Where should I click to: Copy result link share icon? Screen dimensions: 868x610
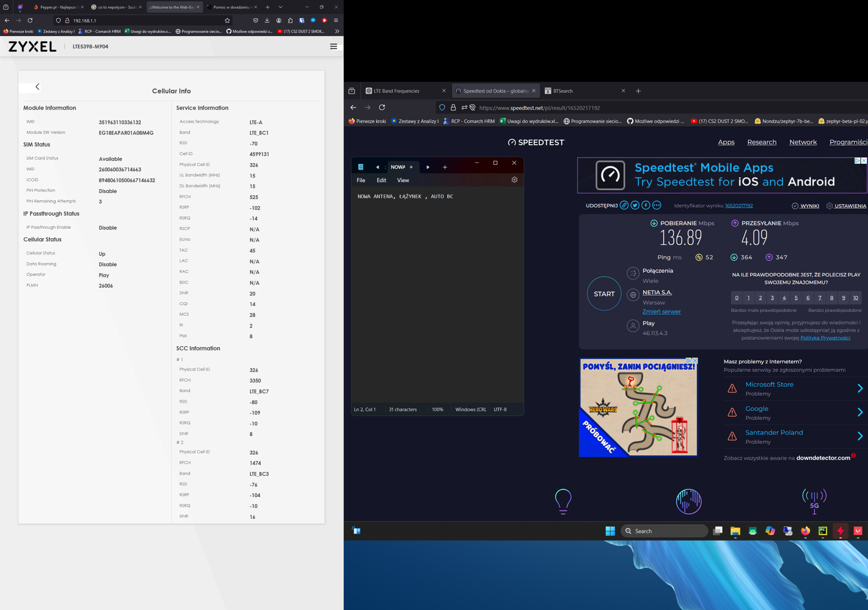(x=624, y=206)
